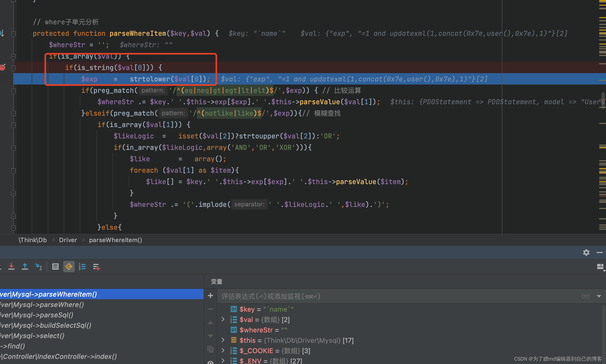Add new watch with plus icon
Image resolution: width=606 pixels, height=364 pixels.
coord(210,296)
